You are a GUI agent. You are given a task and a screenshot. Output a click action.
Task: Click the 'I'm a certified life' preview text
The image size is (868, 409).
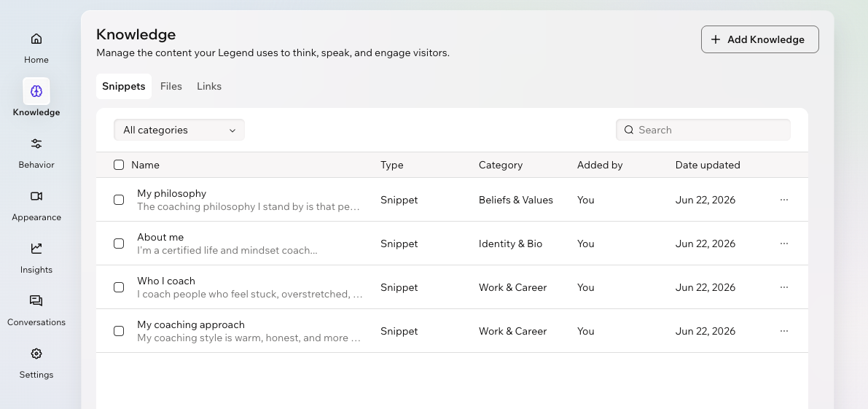tap(227, 250)
